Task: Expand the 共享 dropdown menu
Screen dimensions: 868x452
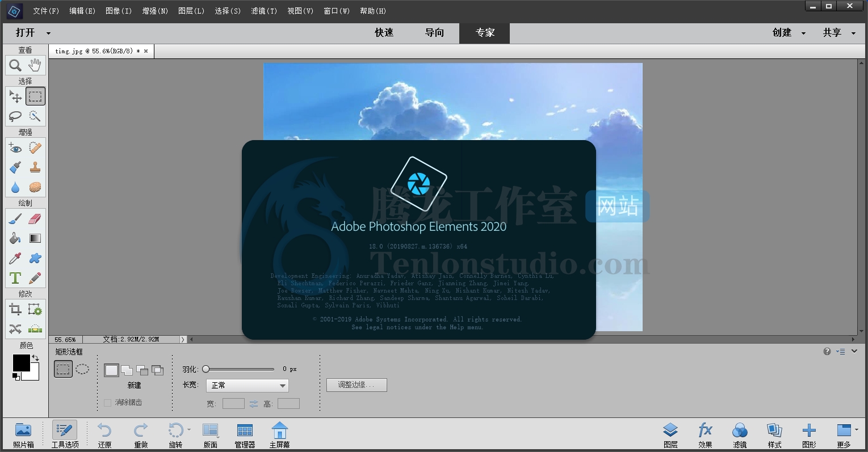Action: (853, 33)
